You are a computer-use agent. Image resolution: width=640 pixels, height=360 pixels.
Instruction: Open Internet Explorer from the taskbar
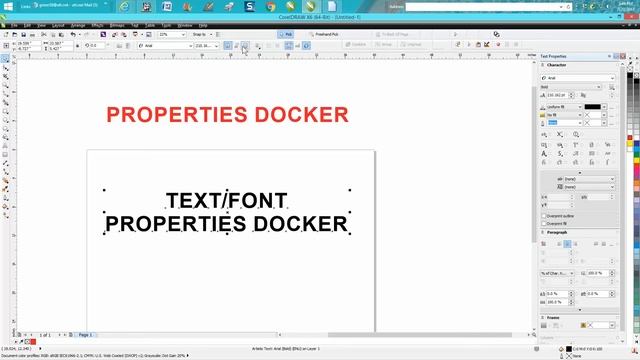click(124, 6)
